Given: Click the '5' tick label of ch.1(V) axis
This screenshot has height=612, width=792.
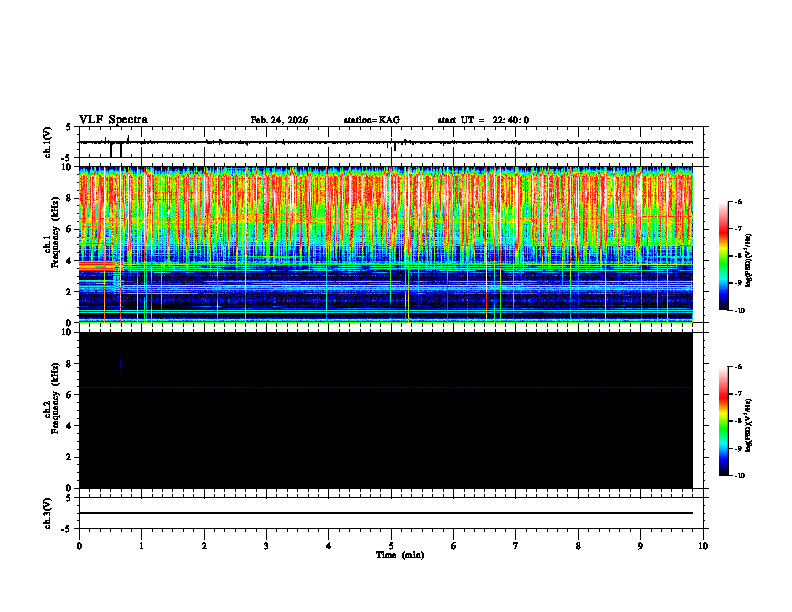Looking at the screenshot, I should coord(69,127).
